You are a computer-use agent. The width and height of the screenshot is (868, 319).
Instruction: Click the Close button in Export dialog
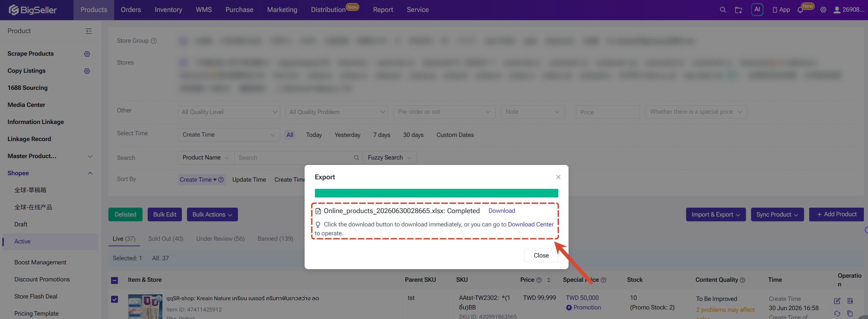point(541,255)
